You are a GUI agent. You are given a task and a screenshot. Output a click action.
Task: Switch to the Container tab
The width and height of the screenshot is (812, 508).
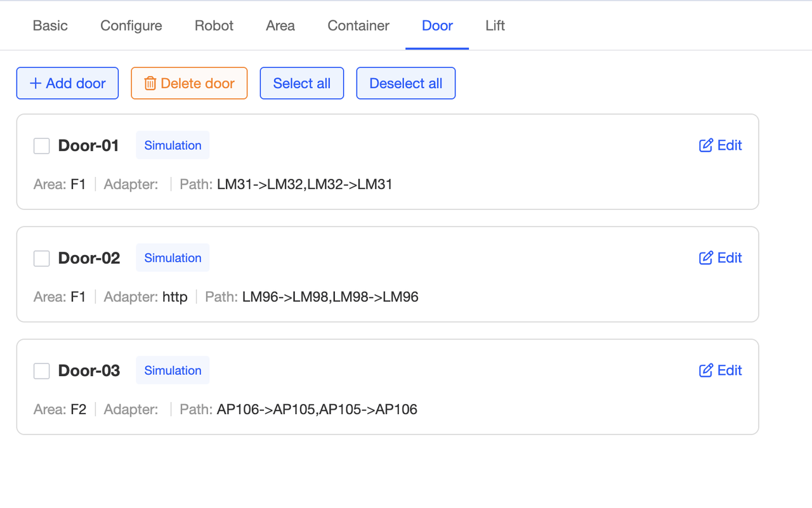(358, 26)
